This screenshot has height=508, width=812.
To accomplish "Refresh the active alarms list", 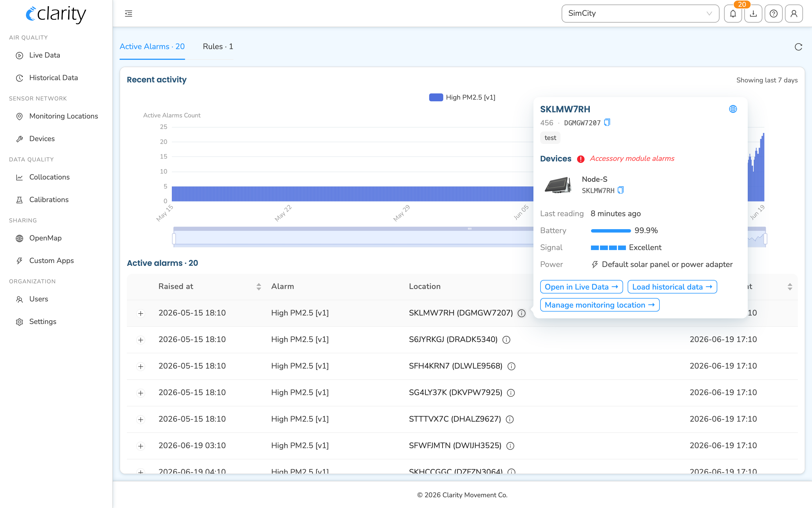I will [798, 47].
